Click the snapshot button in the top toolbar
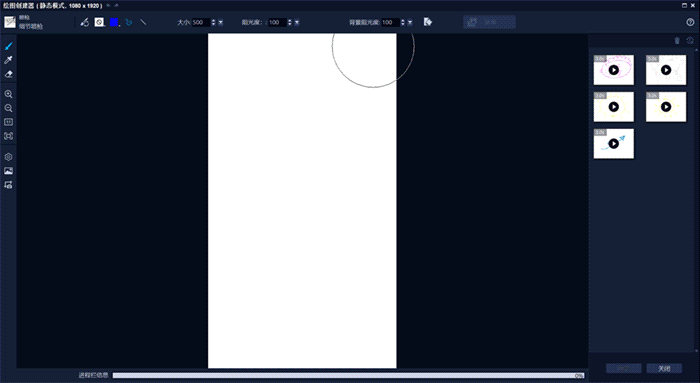The image size is (700, 383). tap(489, 22)
